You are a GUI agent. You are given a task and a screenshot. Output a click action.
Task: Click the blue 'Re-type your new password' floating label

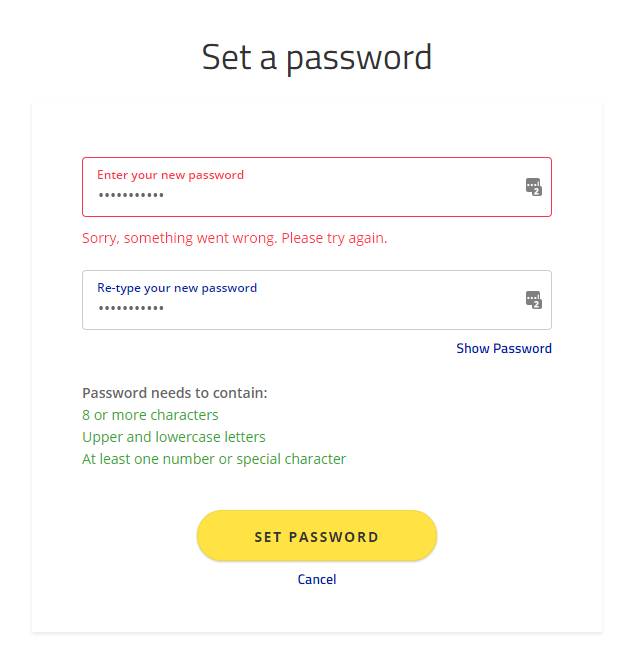pyautogui.click(x=177, y=288)
